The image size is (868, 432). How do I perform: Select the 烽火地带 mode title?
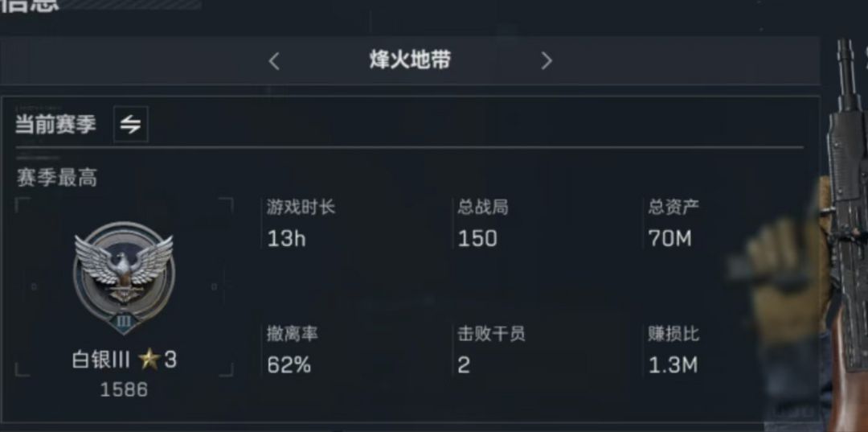410,60
